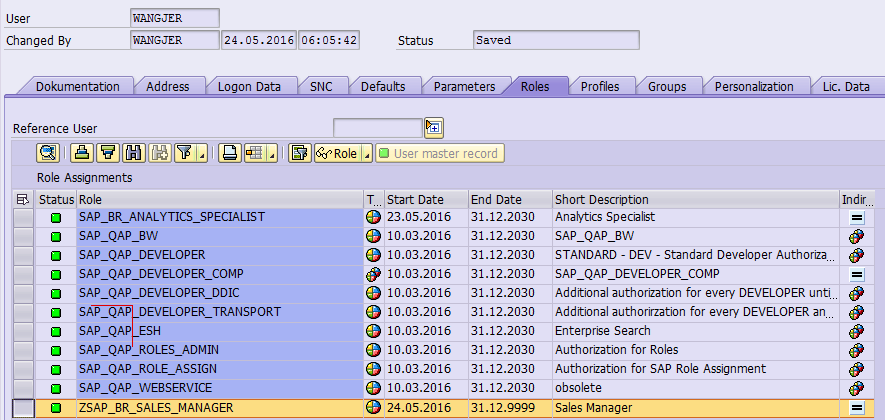Sort the role list in ascending order

pyautogui.click(x=82, y=153)
